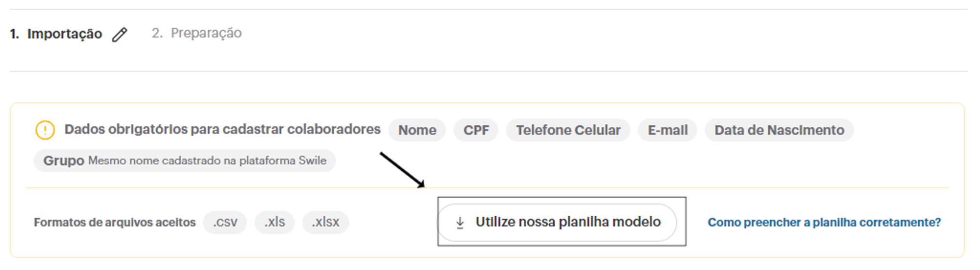Click the Data de Nascimento chip
Viewport: 980px width, 270px height.
click(x=779, y=130)
